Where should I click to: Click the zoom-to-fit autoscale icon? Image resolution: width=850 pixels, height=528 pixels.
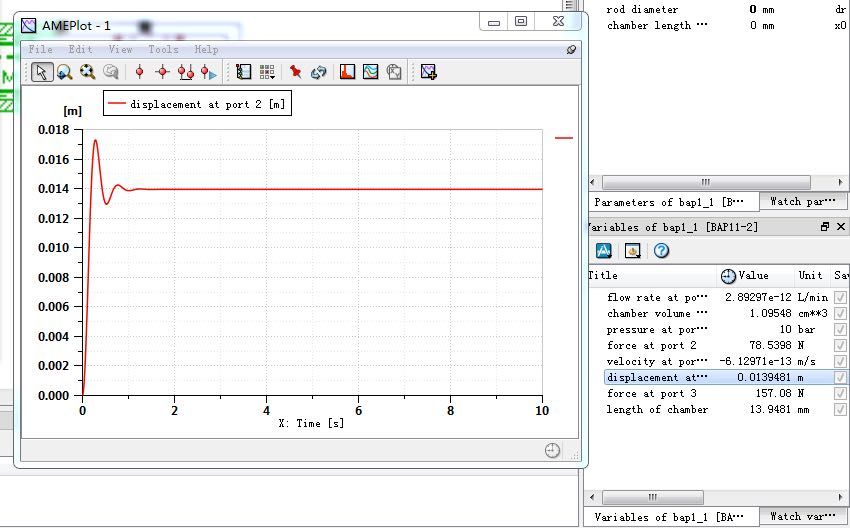(x=87, y=72)
